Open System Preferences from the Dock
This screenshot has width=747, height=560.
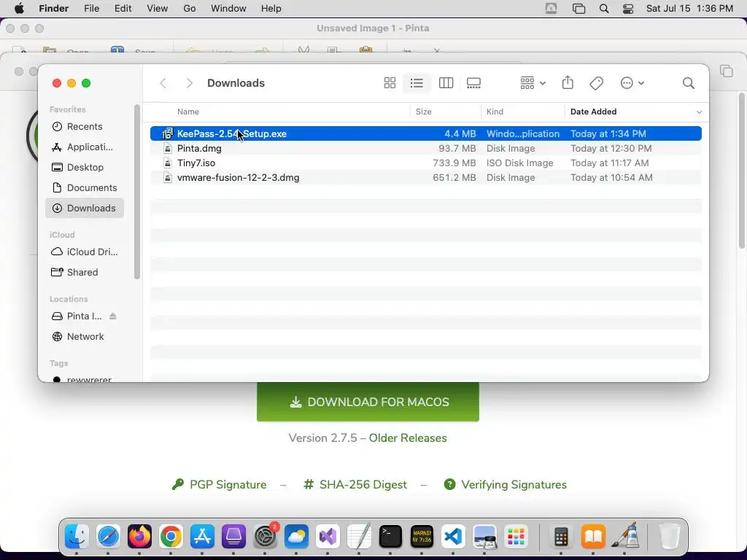[266, 537]
